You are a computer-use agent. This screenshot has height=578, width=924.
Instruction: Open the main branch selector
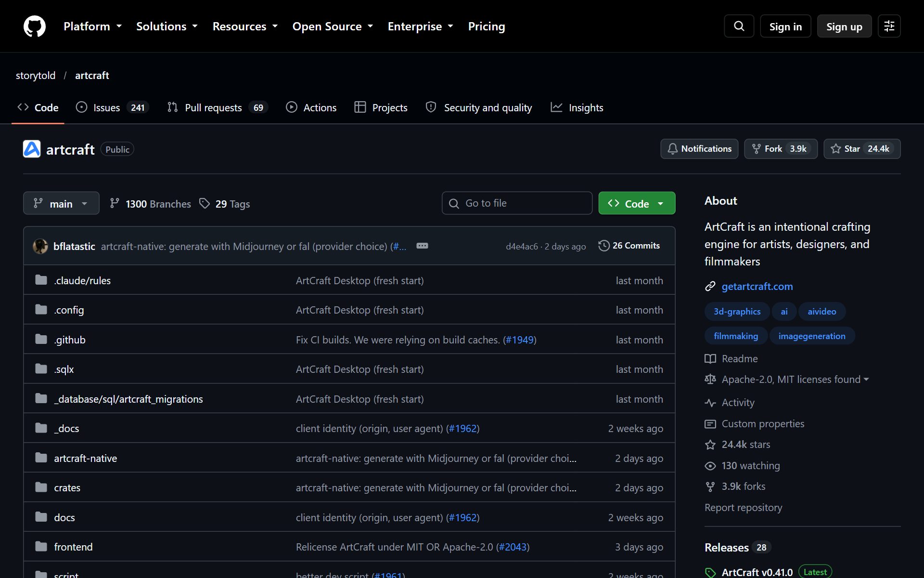click(61, 203)
